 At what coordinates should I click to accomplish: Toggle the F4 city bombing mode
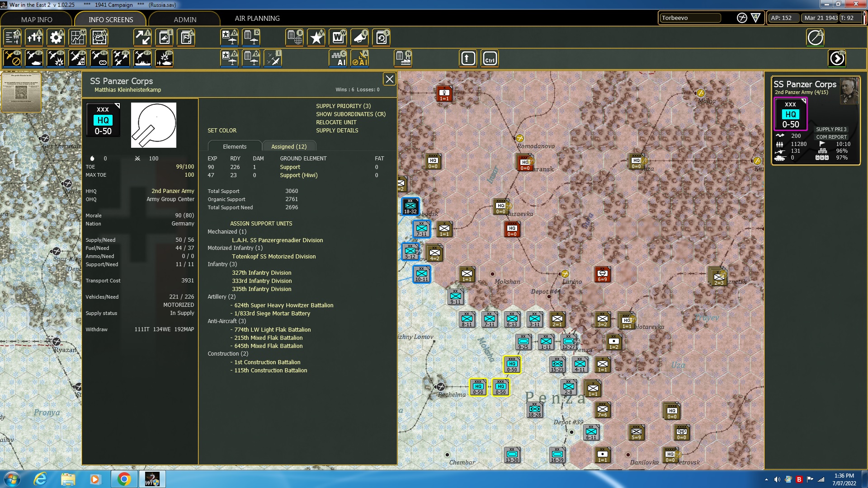tap(77, 59)
